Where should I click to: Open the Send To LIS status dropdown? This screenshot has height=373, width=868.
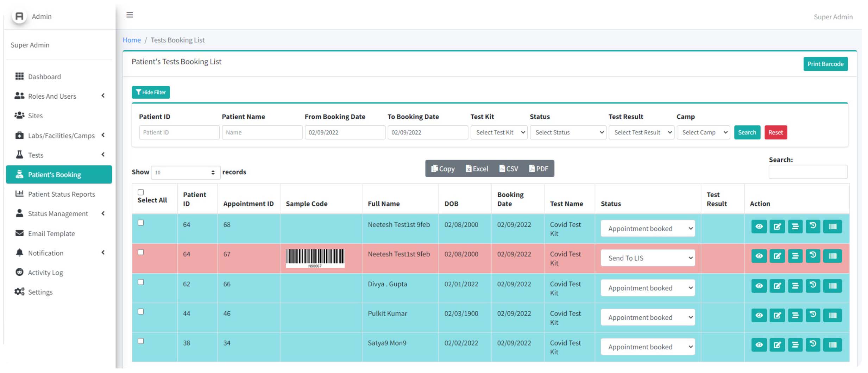[x=648, y=258]
